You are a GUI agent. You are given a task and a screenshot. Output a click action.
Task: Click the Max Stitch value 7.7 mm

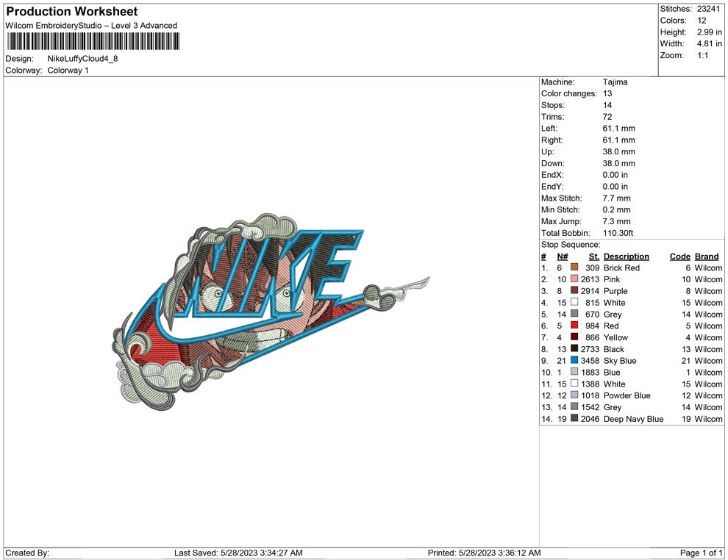(616, 198)
